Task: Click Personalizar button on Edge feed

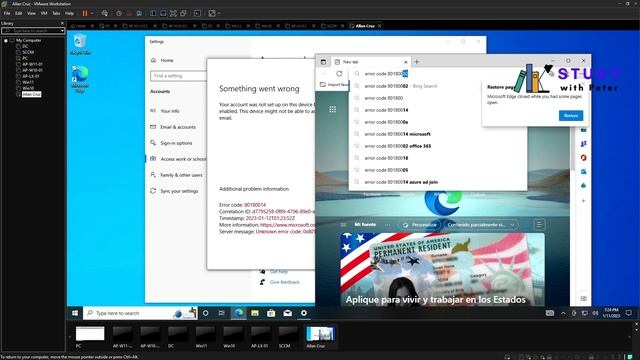Action: [x=420, y=225]
